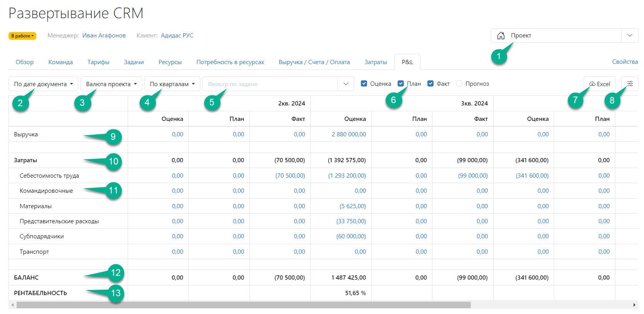Click the Транспорт row label
The image size is (644, 314).
tap(34, 252)
